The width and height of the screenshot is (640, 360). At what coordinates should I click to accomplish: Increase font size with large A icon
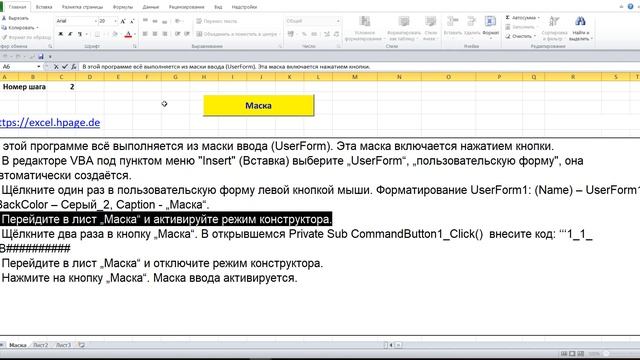[x=123, y=21]
